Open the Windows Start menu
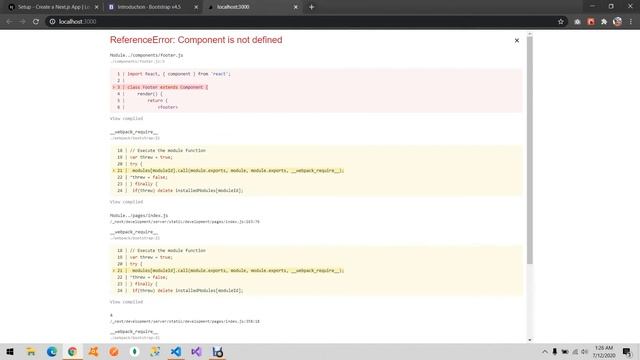 10,352
